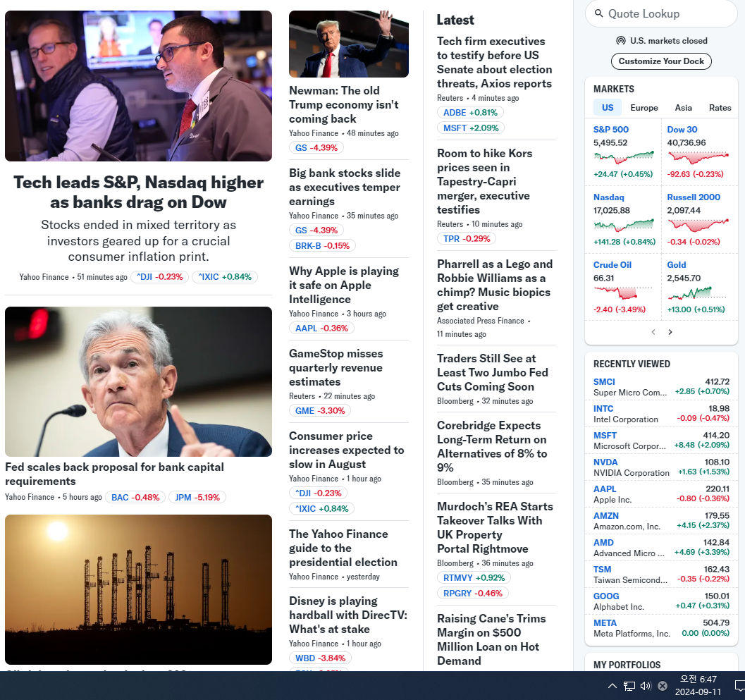Show hidden tray icons chevron
The width and height of the screenshot is (745, 700).
point(612,686)
